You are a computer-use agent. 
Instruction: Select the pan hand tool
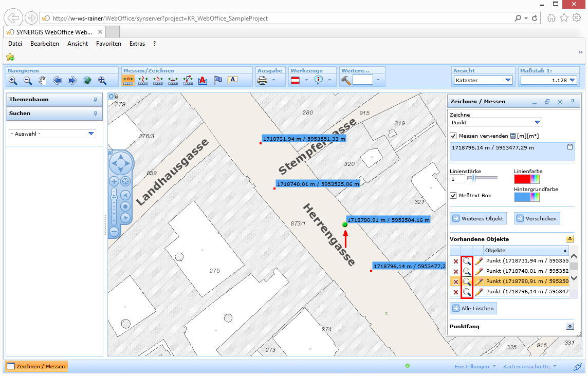(x=43, y=80)
